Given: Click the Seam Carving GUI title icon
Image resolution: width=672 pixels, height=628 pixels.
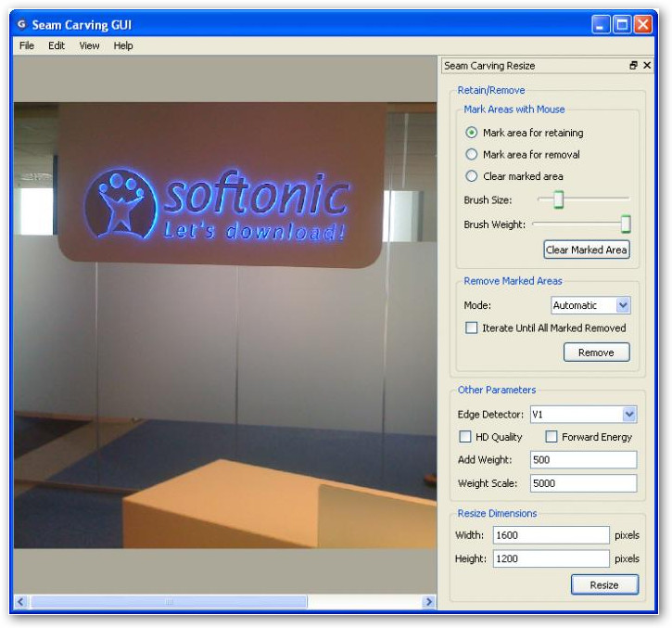Looking at the screenshot, I should [22, 24].
